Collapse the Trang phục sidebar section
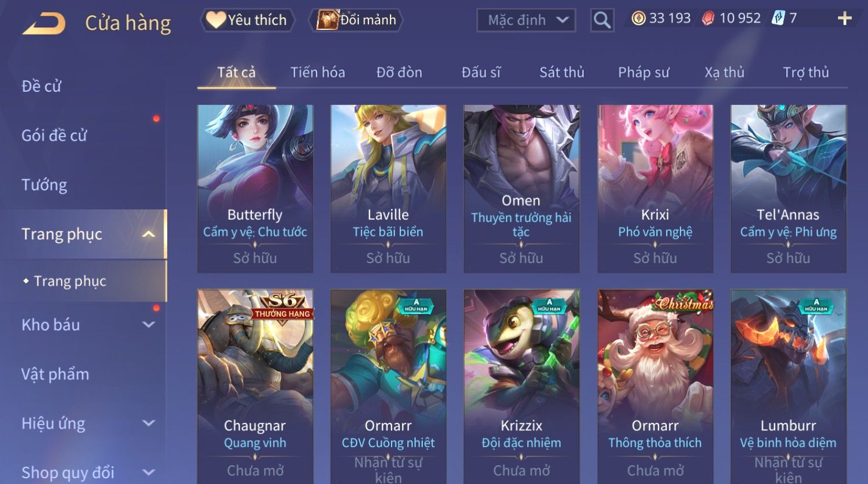This screenshot has height=484, width=868. (149, 234)
